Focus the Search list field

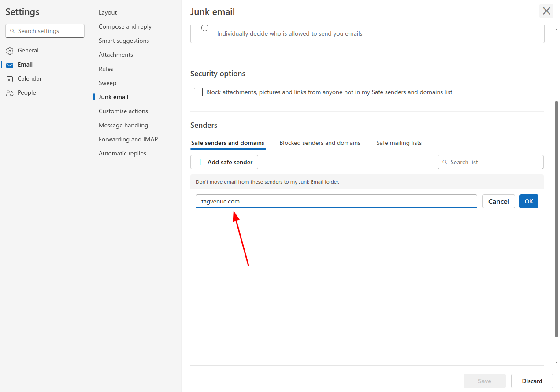click(x=490, y=162)
